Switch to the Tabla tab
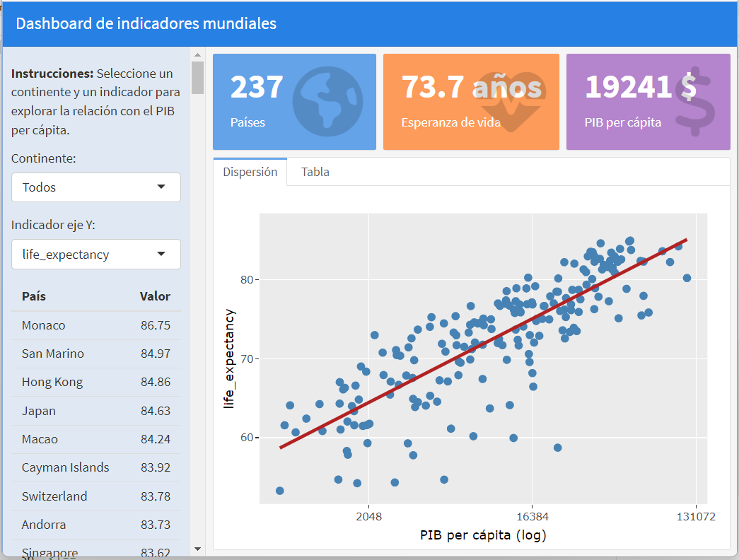The height and width of the screenshot is (560, 739). click(x=315, y=172)
